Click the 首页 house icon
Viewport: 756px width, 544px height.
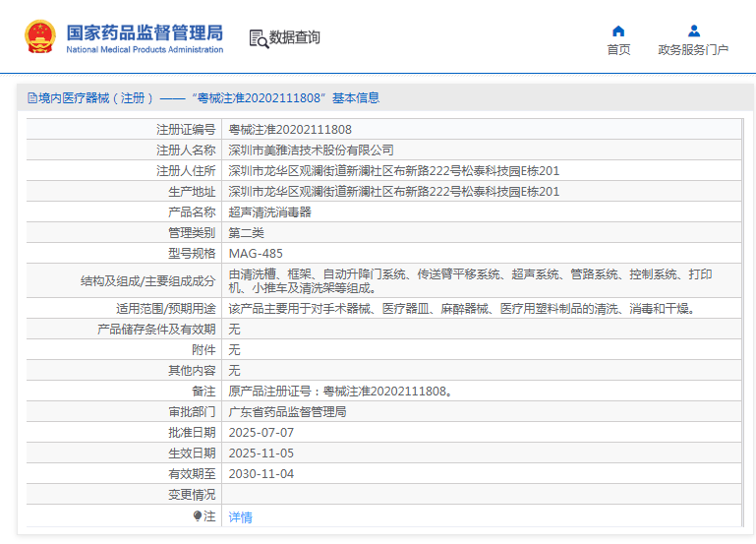618,30
